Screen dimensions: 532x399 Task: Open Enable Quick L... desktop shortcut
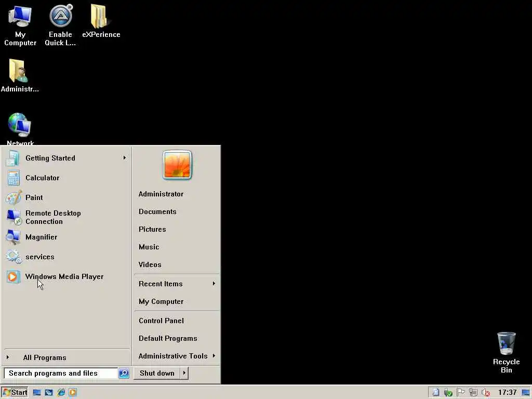pyautogui.click(x=60, y=25)
